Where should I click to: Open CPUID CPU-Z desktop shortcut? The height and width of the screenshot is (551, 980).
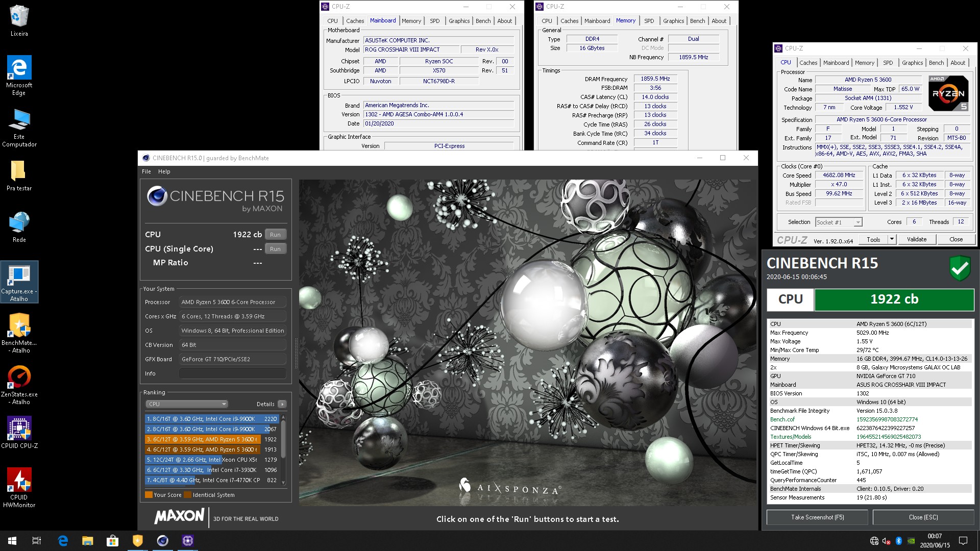coord(19,432)
